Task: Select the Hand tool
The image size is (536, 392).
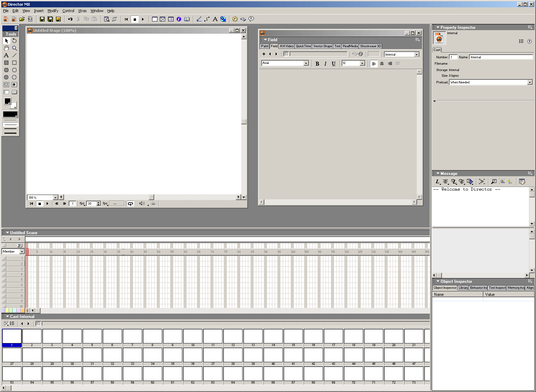Action: [x=6, y=48]
